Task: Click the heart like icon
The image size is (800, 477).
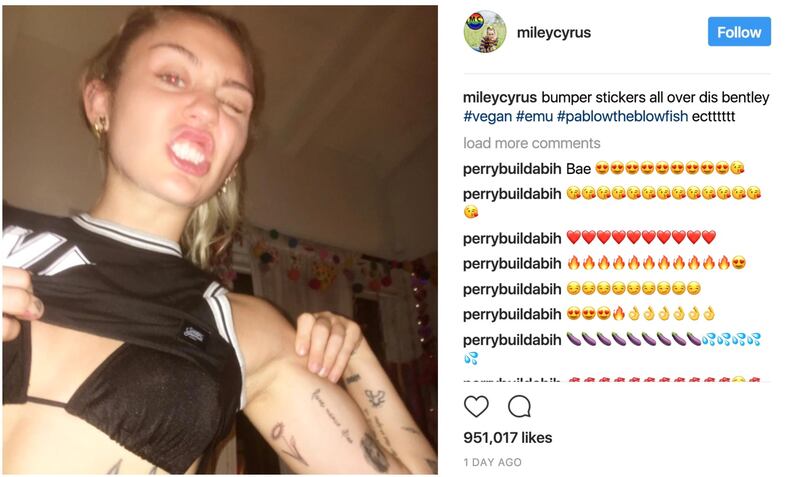Action: pos(476,407)
